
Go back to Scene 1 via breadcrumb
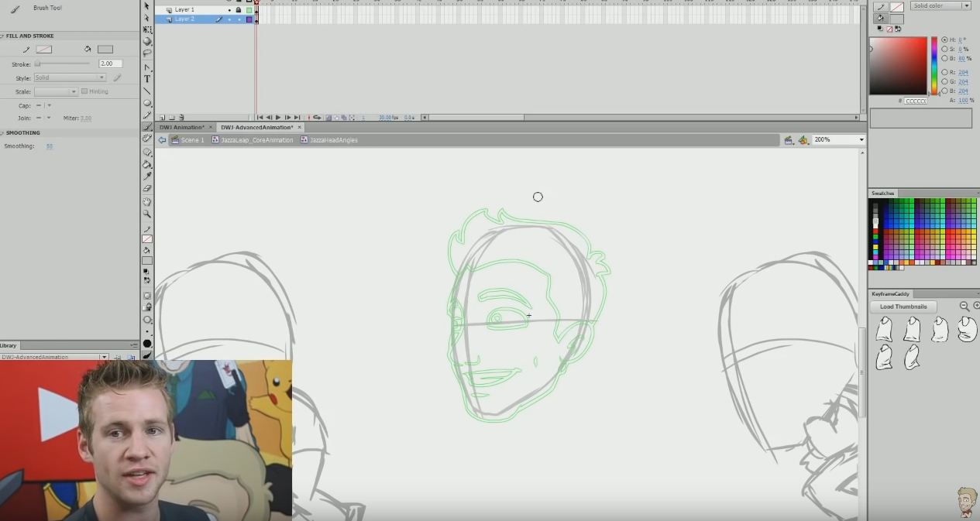pos(192,140)
